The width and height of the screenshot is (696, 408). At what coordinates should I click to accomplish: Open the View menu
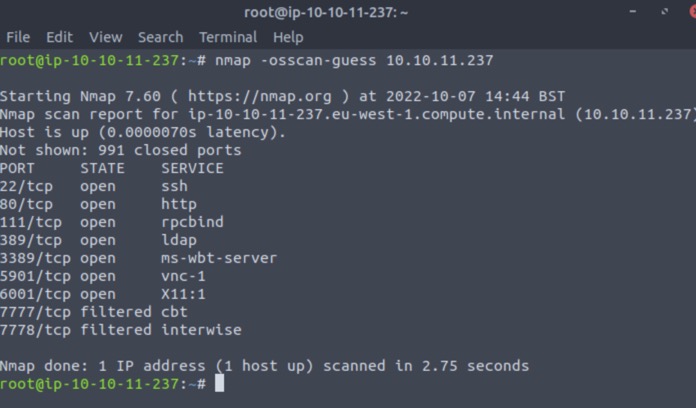[x=105, y=37]
